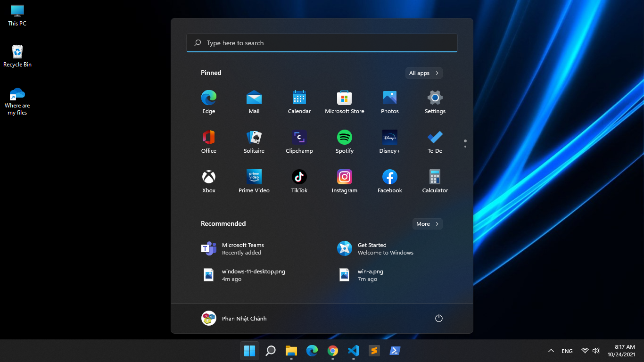The image size is (644, 362).
Task: Launch Spotify
Action: [x=345, y=142]
